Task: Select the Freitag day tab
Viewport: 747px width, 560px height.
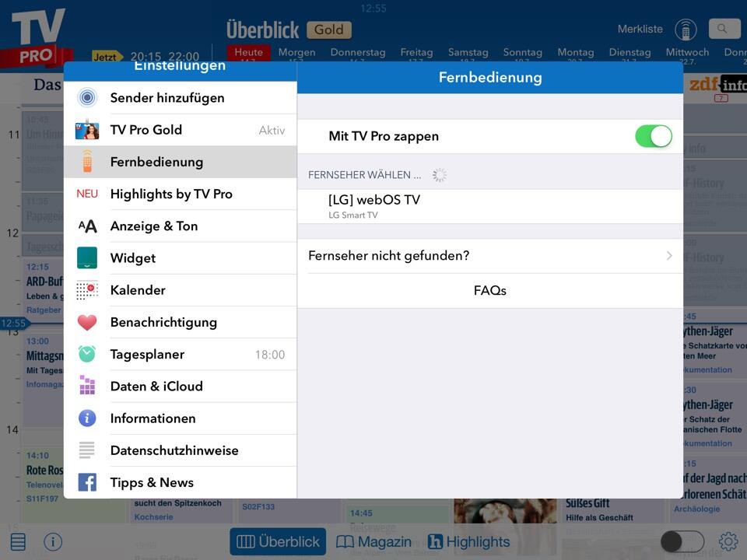Action: (416, 52)
